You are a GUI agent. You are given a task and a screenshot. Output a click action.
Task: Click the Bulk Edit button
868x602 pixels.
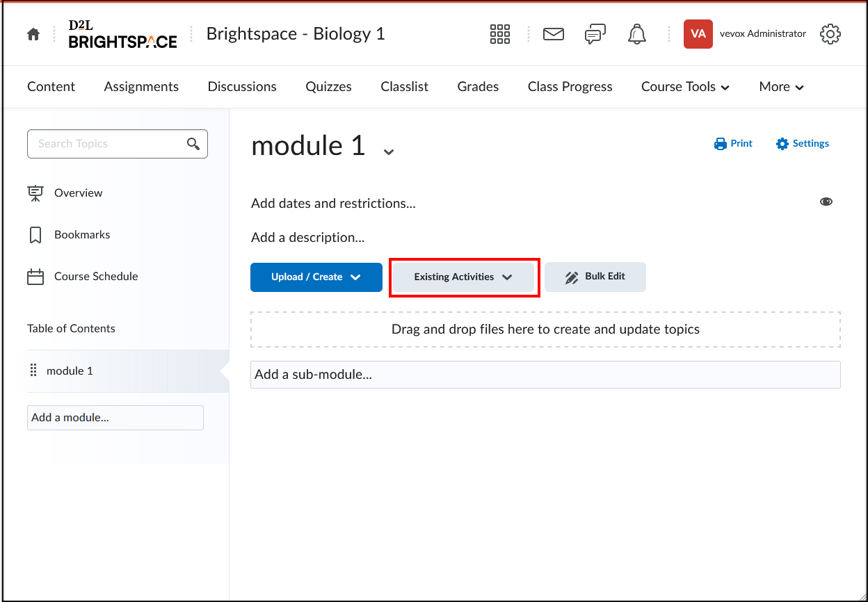595,277
